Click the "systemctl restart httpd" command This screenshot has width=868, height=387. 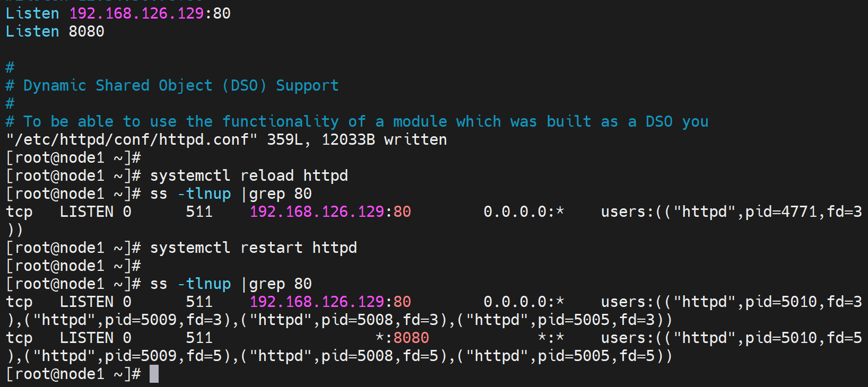[253, 248]
